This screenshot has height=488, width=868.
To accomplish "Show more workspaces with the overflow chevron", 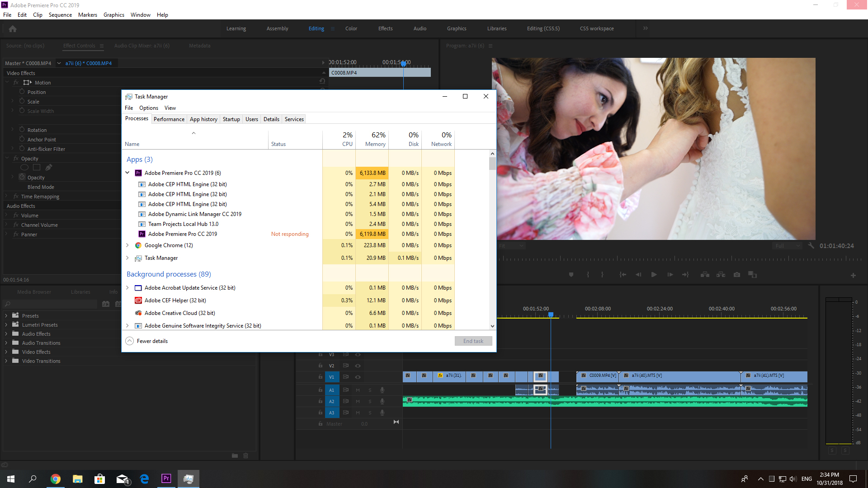I will click(x=646, y=28).
